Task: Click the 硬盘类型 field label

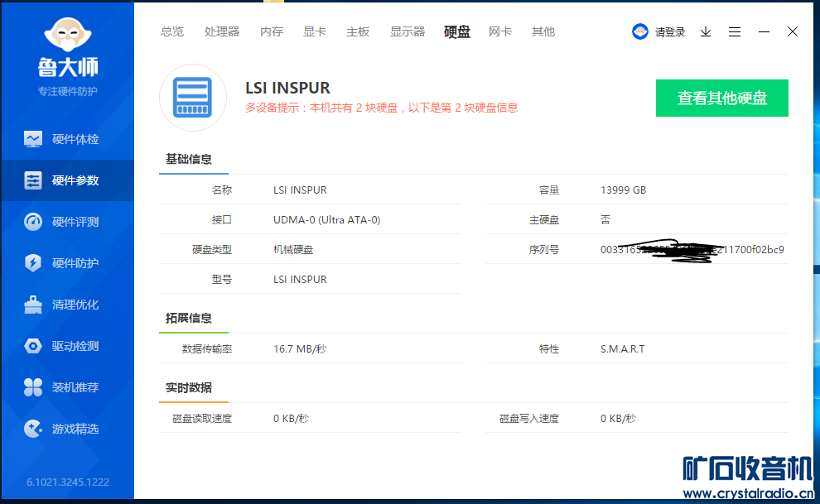Action: (212, 250)
